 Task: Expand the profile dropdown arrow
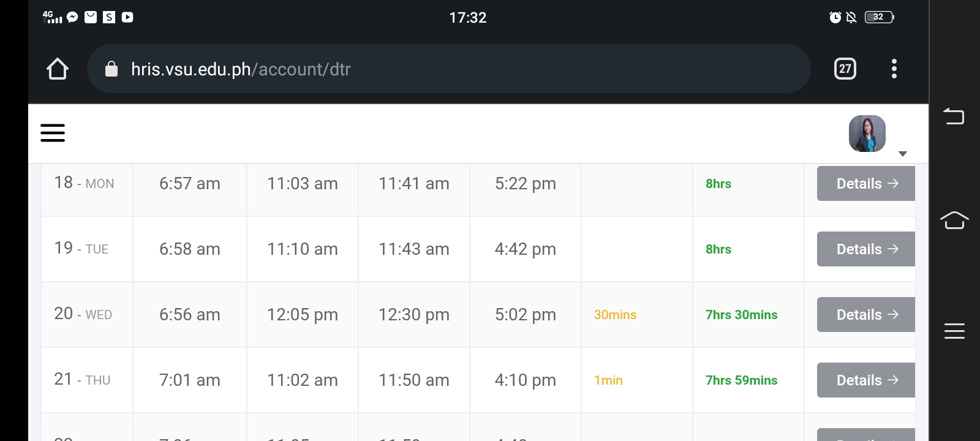(x=902, y=154)
